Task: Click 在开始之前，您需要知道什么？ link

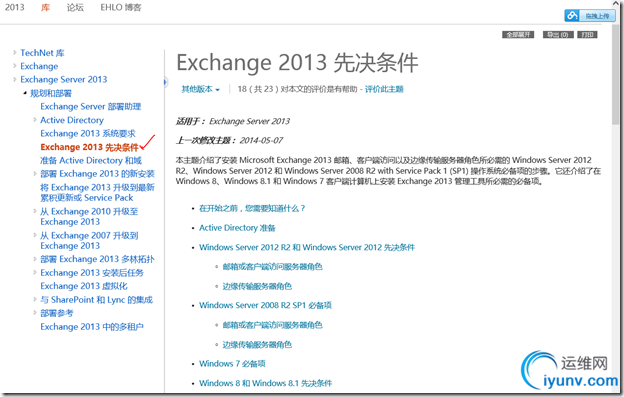Action: pyautogui.click(x=252, y=208)
